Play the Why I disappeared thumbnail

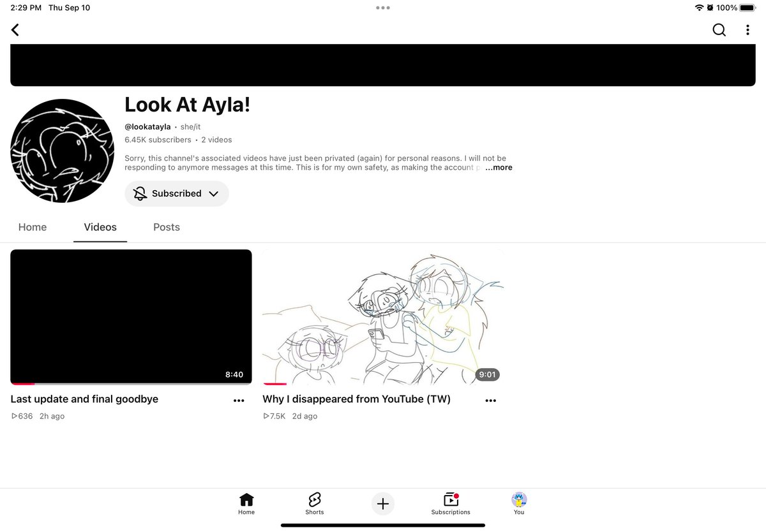383,316
